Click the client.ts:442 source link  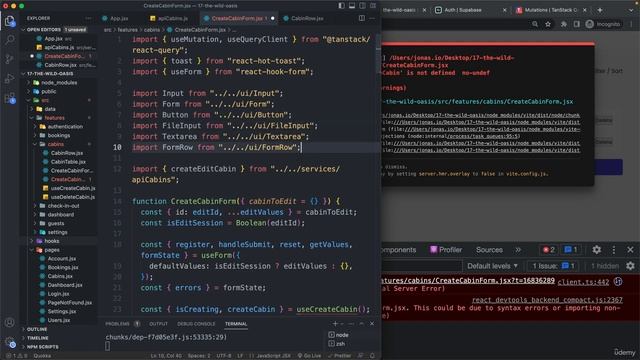point(583,281)
